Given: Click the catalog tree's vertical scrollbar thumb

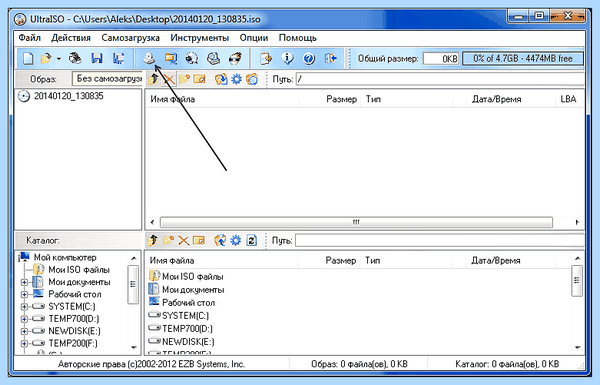Looking at the screenshot, I should (133, 284).
